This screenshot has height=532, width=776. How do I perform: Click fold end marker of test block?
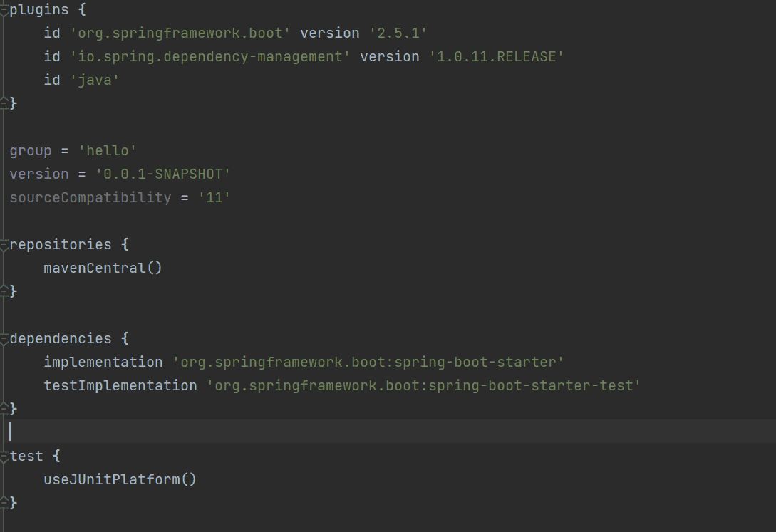point(4,502)
